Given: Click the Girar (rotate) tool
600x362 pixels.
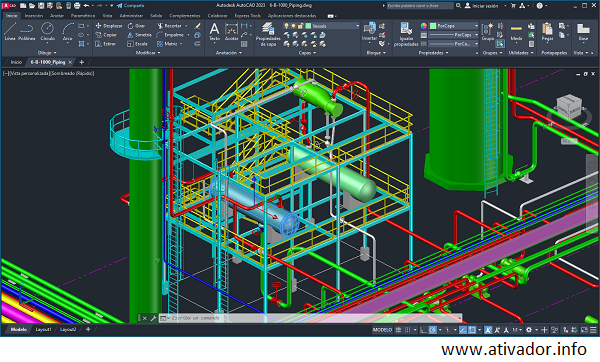Looking at the screenshot, I should pyautogui.click(x=136, y=26).
